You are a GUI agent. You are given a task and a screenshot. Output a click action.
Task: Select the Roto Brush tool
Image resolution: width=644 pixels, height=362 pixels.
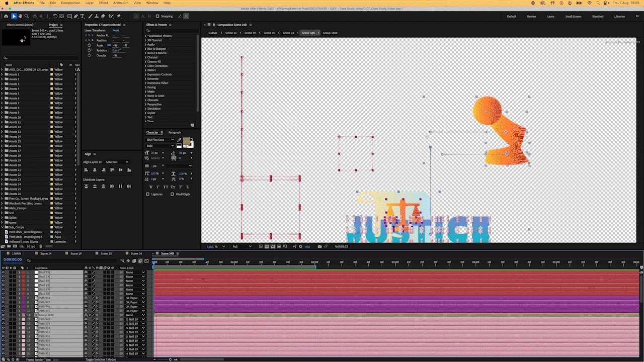pos(112,16)
